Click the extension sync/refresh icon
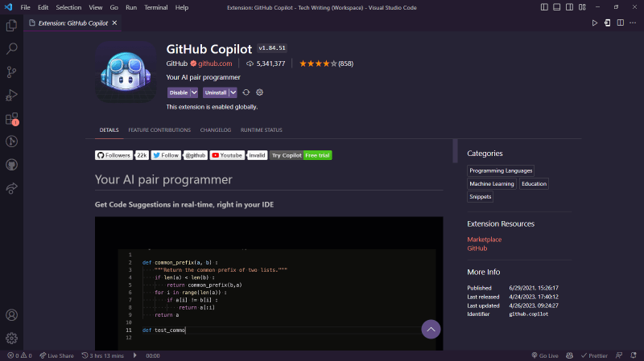644x361 pixels. [x=246, y=92]
